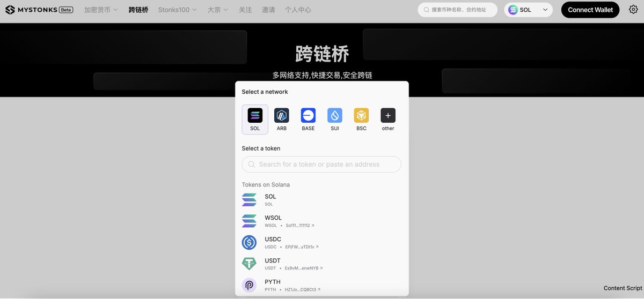Viewport: 644px width, 299px height.
Task: Select the USDC token name
Action: [x=273, y=239]
